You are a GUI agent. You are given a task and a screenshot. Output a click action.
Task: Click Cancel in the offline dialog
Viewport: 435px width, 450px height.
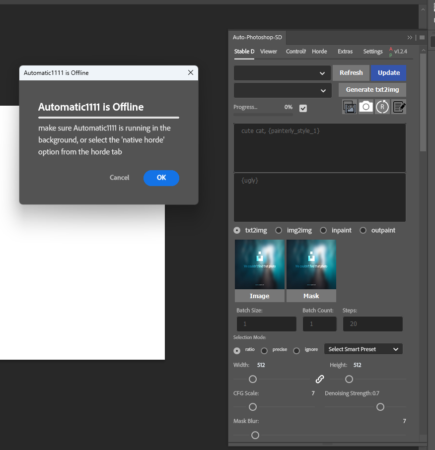coord(119,178)
